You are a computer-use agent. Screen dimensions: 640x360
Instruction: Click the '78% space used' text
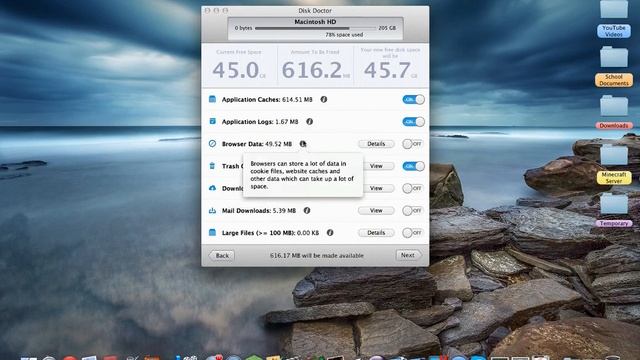(344, 35)
